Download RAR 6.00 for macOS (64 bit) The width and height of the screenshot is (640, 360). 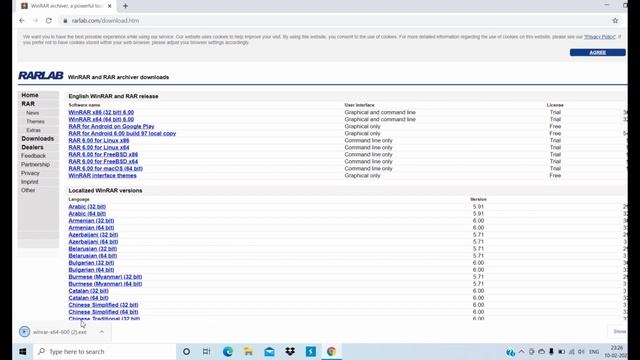coord(106,168)
